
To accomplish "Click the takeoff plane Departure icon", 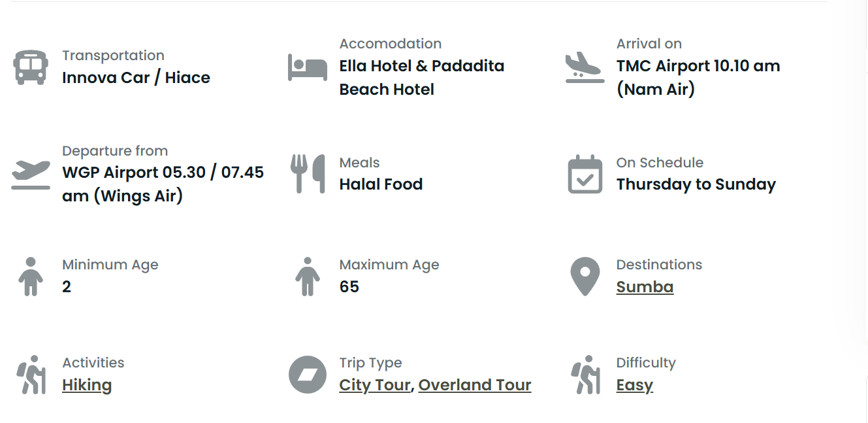I will pyautogui.click(x=31, y=175).
